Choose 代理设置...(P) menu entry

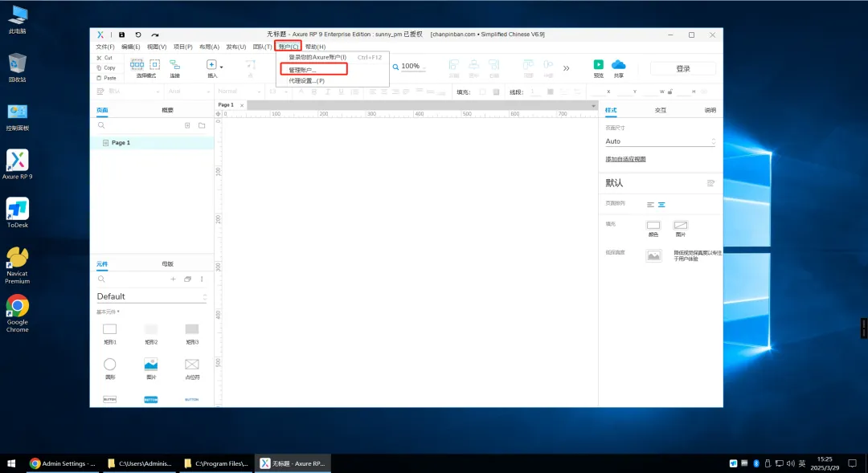(334, 81)
